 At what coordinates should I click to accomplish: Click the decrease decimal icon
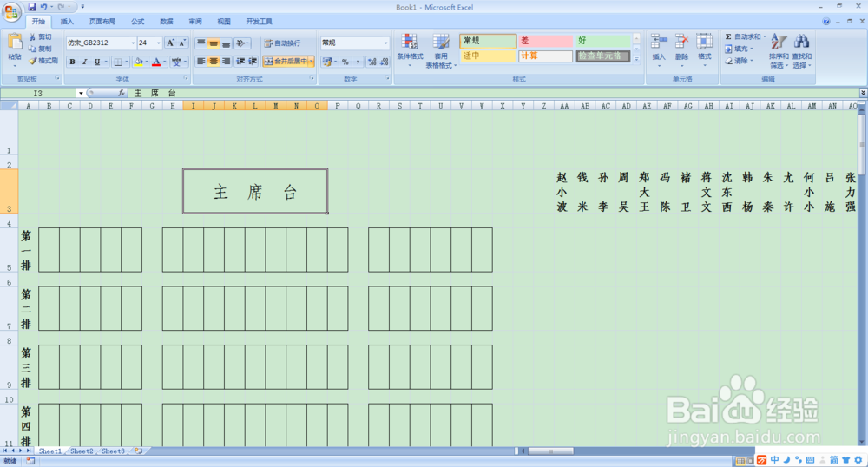(x=385, y=62)
